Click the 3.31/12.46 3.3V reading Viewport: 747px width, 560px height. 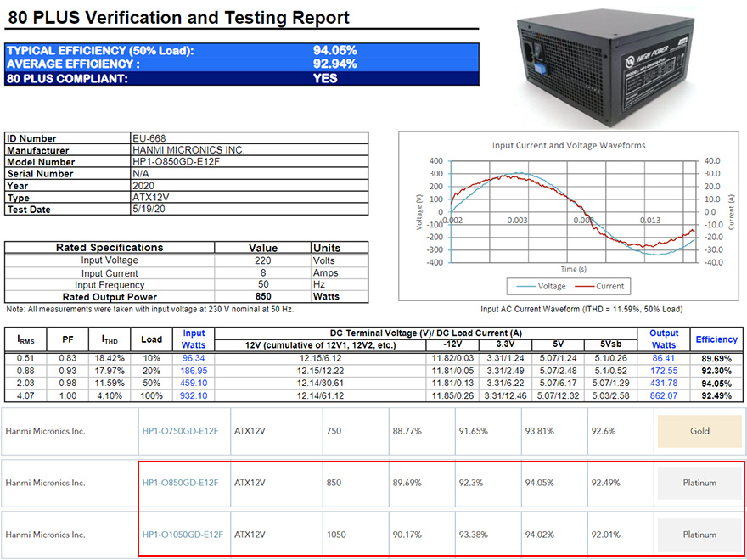[505, 395]
